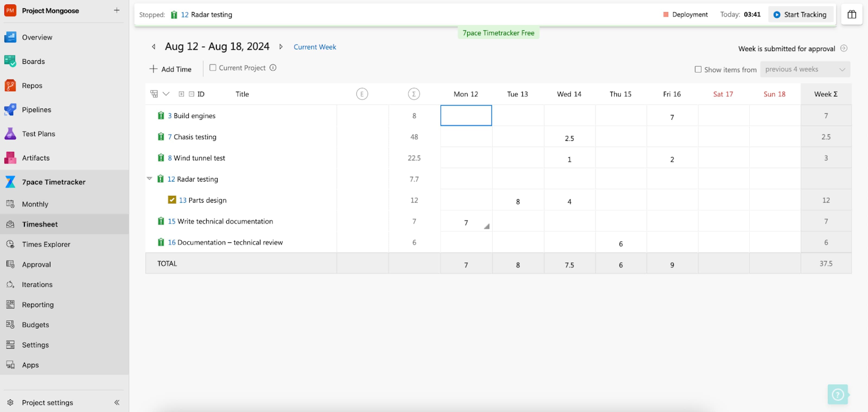Screen dimensions: 868x412
Task: Open 16 Documentation – technical review
Action: (225, 242)
